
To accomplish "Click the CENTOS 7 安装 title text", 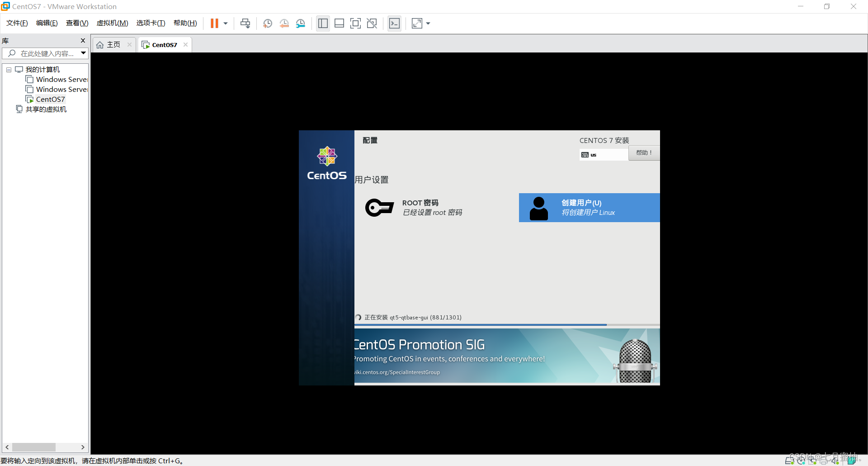I will pyautogui.click(x=604, y=140).
